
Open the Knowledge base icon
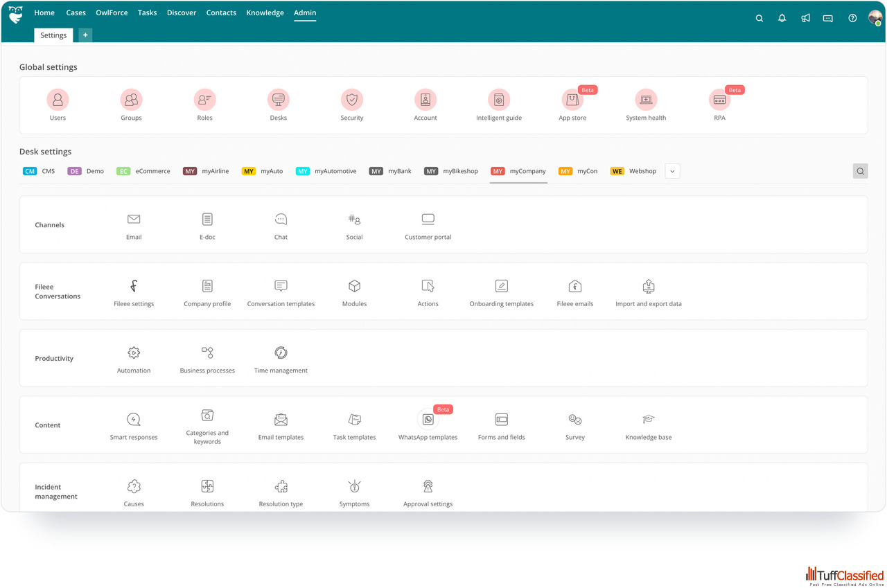(x=649, y=420)
